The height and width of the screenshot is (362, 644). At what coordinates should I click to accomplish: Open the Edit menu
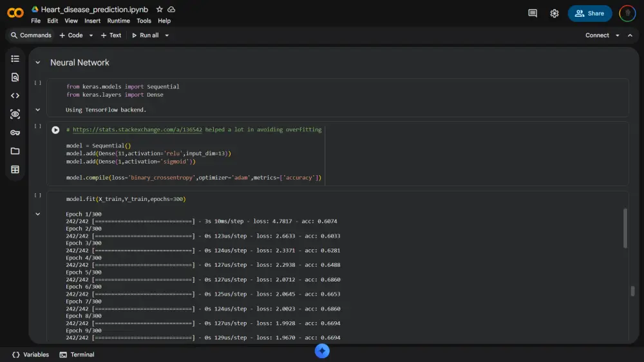click(x=53, y=21)
